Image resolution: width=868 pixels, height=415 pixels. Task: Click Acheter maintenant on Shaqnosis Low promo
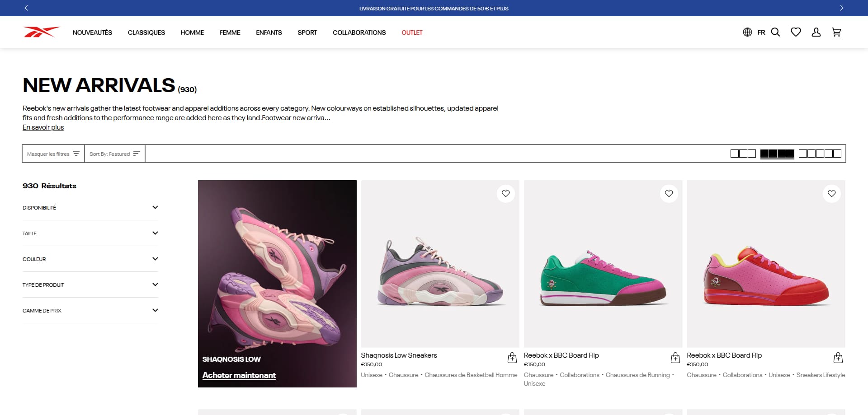239,375
